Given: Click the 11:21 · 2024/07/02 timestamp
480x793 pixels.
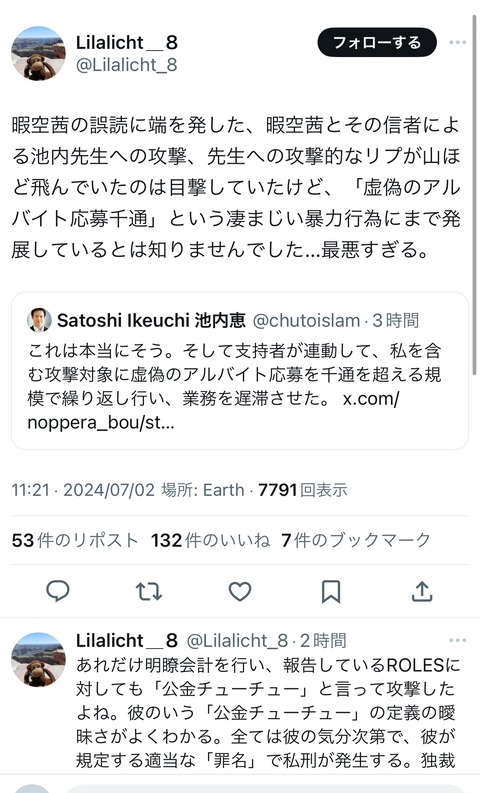Looking at the screenshot, I should coord(83,490).
